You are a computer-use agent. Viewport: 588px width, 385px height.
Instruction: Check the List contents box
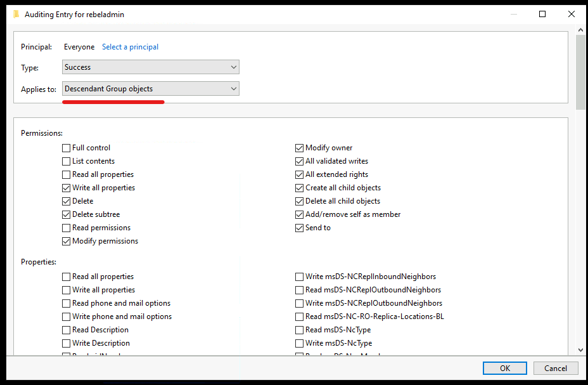[x=66, y=161]
